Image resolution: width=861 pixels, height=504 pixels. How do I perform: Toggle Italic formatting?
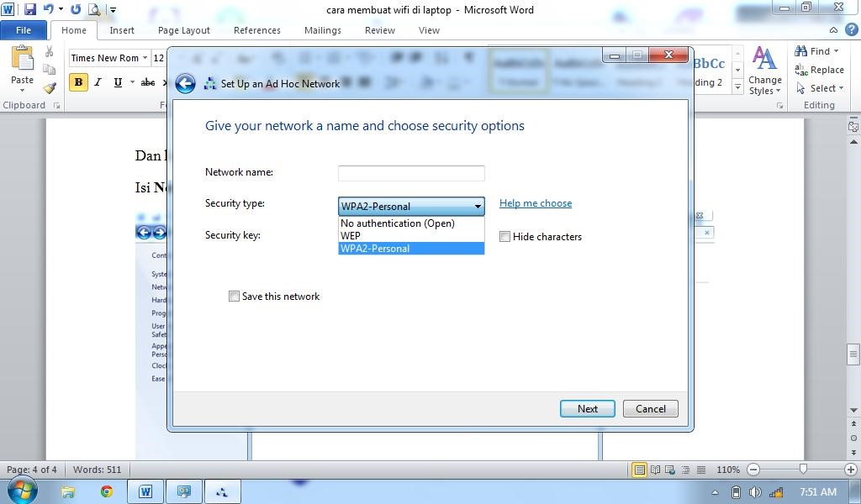tap(98, 82)
